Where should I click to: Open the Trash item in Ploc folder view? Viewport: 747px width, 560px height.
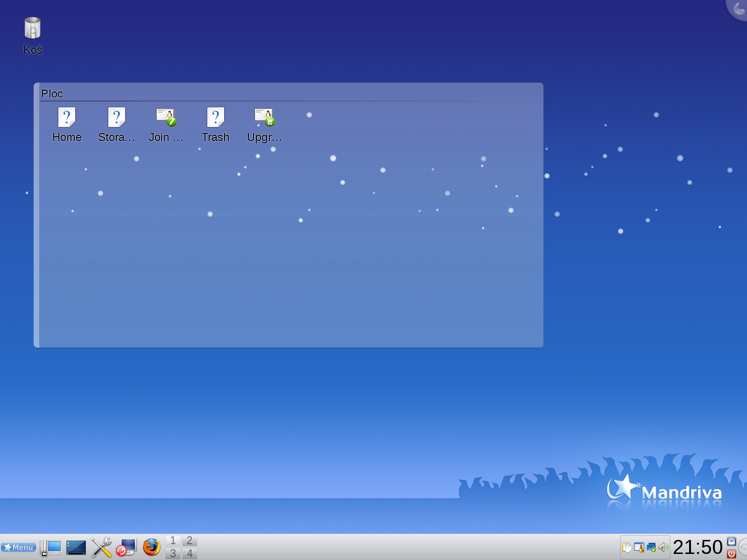click(215, 125)
